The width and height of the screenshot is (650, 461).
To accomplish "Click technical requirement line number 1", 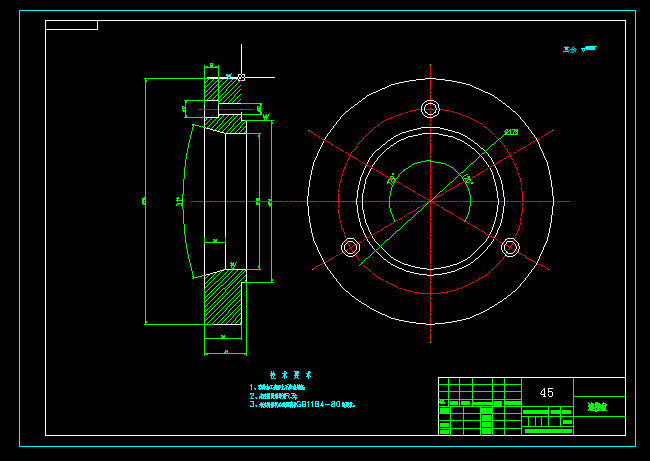I will click(277, 387).
